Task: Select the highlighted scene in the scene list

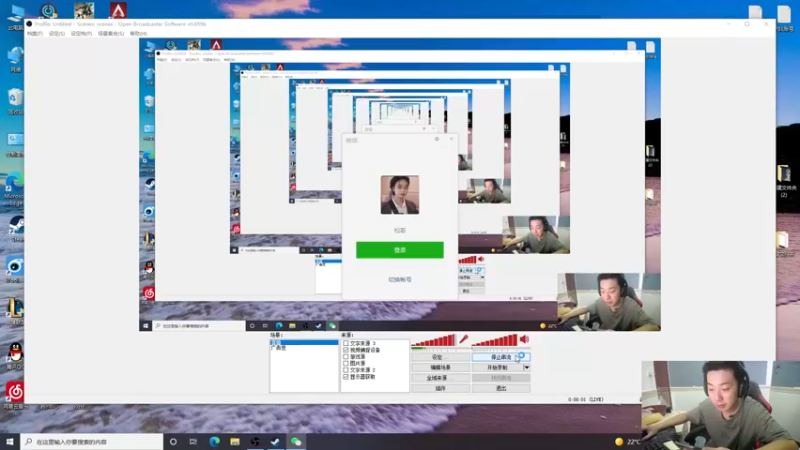Action: (x=304, y=342)
